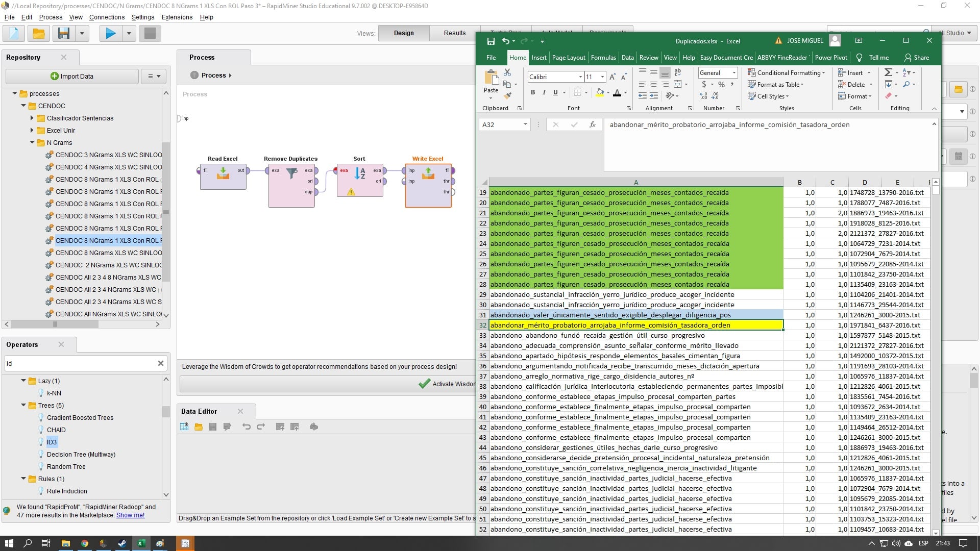The height and width of the screenshot is (551, 980).
Task: Select the Write Excel operator
Action: point(428,185)
